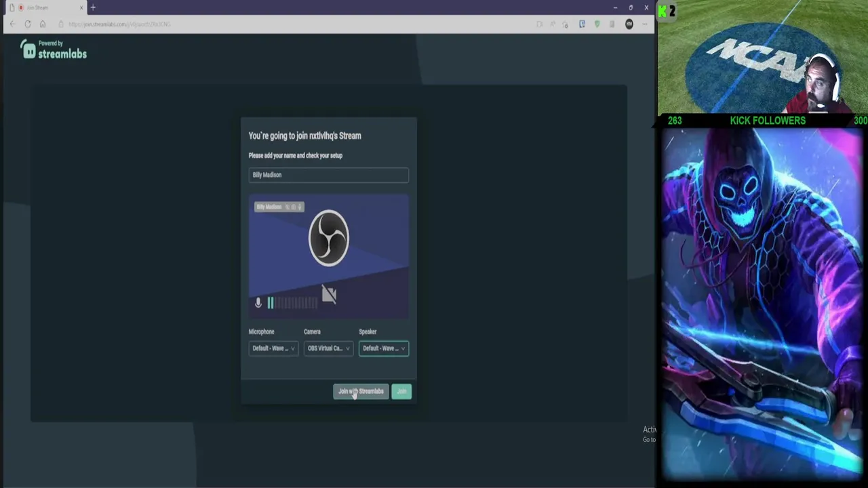Viewport: 868px width, 488px height.
Task: Click the streamer webcam overlay
Action: 763,57
